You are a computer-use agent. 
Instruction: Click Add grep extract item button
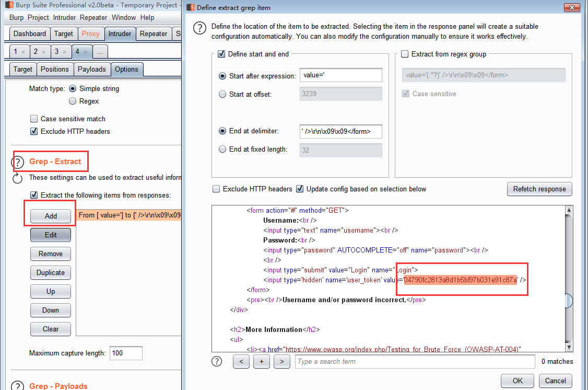(51, 216)
